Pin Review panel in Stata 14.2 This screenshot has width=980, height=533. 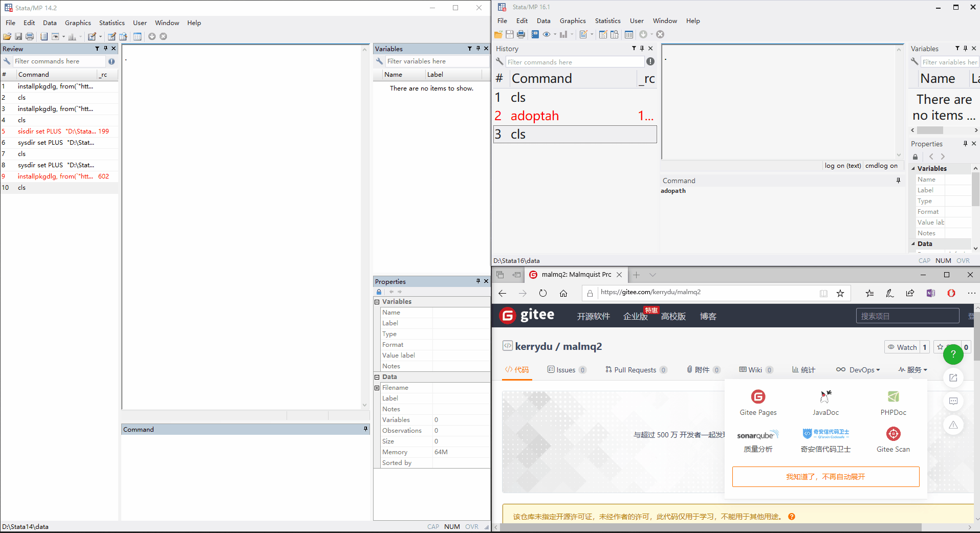pos(106,49)
